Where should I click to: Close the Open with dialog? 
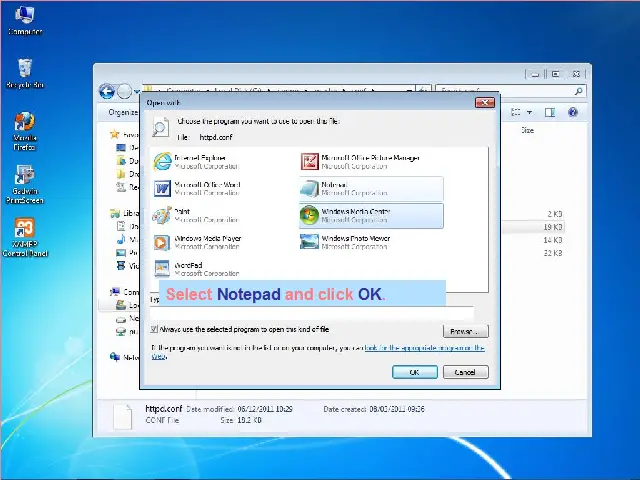coord(485,102)
